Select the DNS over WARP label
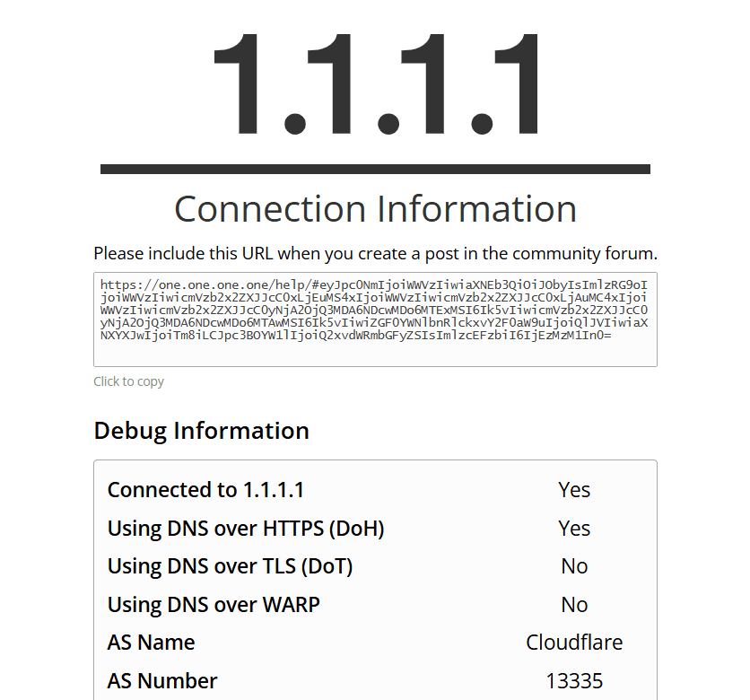The width and height of the screenshot is (750, 700). pyautogui.click(x=214, y=604)
